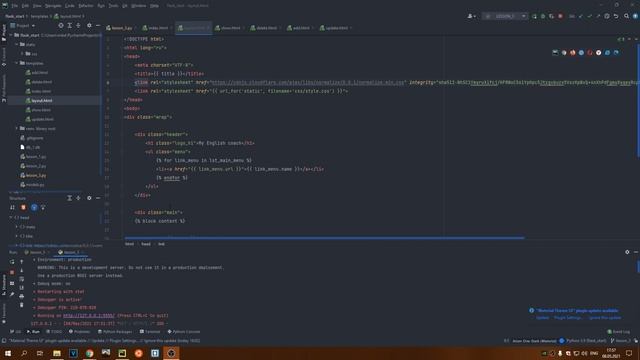
Task: Open the run configuration dropdown
Action: point(505,16)
